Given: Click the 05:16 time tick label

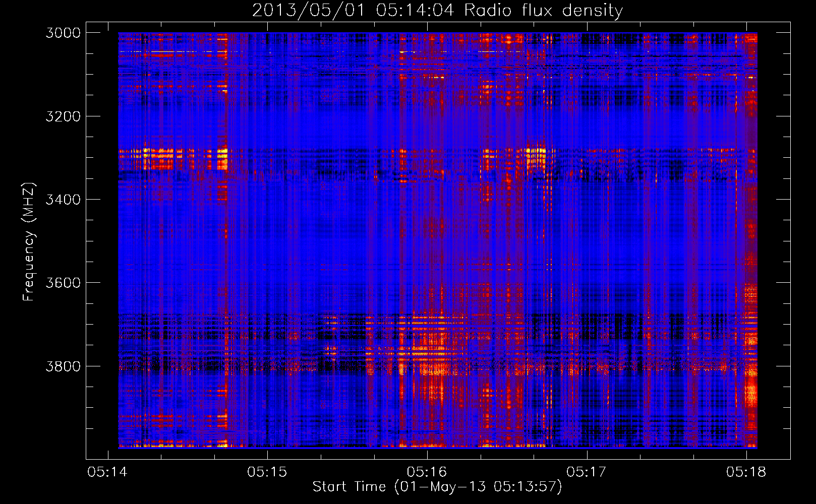Looking at the screenshot, I should click(427, 472).
